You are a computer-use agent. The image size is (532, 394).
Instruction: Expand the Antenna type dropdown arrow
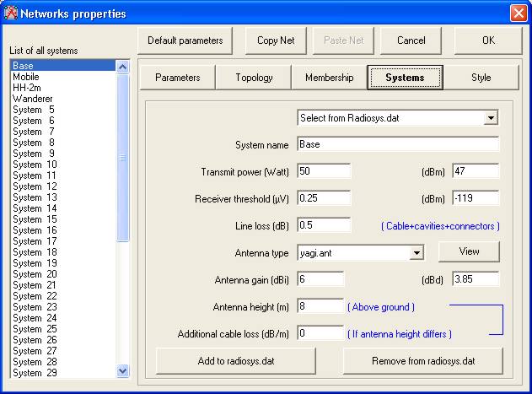[416, 253]
